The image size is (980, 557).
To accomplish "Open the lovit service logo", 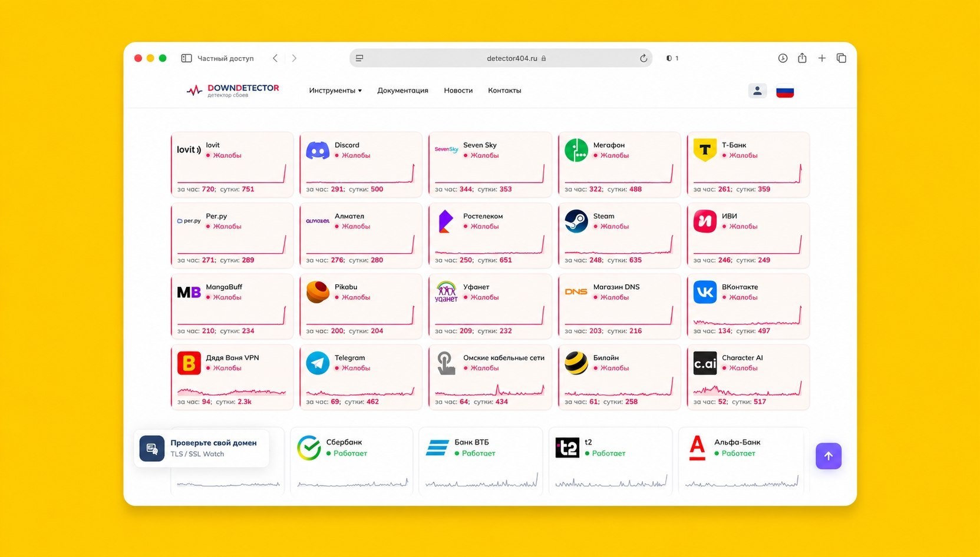I will coord(189,150).
